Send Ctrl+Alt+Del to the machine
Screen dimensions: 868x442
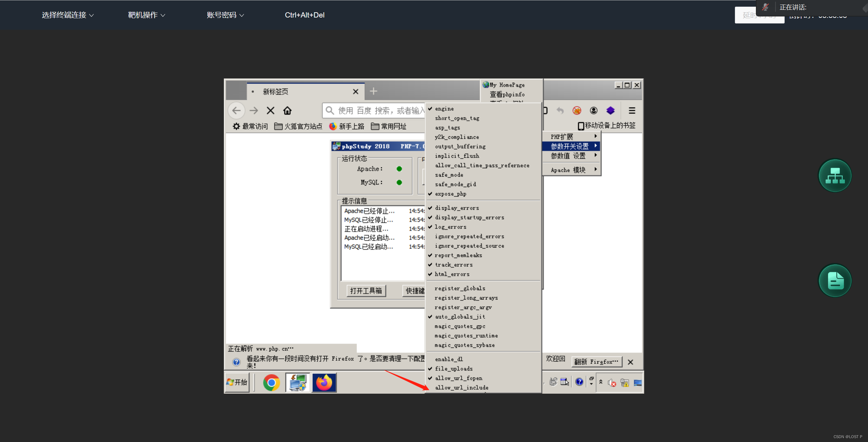[304, 15]
